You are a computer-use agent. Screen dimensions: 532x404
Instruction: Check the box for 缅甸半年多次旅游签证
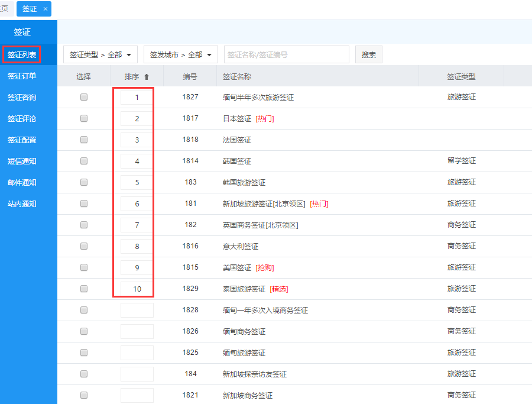tap(84, 97)
